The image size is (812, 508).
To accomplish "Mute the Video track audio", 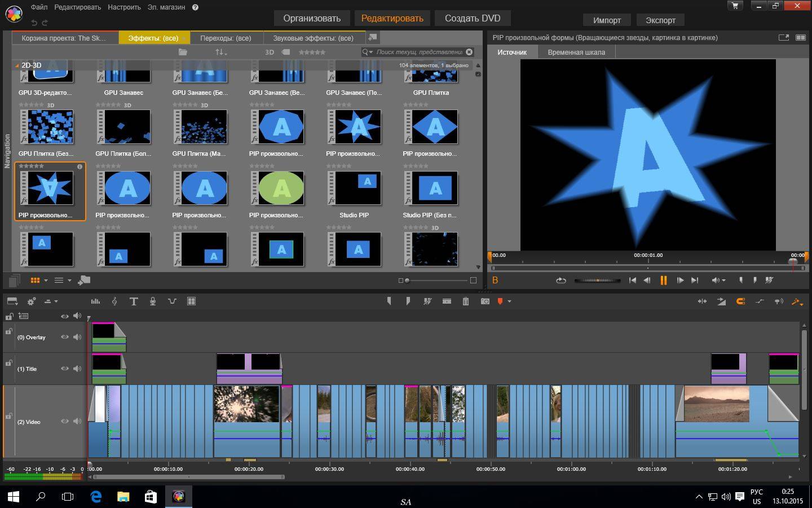I will point(77,421).
